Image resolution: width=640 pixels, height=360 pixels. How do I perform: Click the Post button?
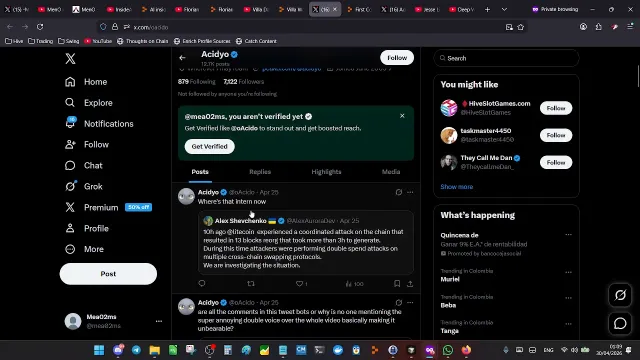click(108, 274)
